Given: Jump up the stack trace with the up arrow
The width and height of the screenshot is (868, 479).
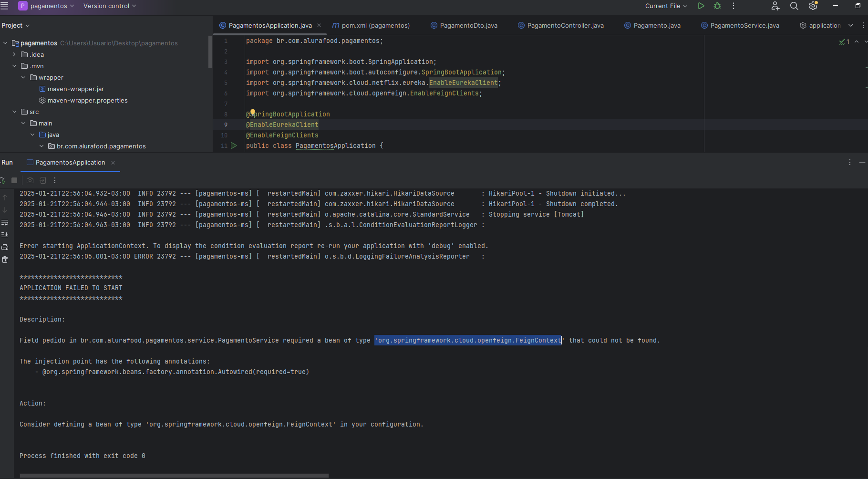Looking at the screenshot, I should pos(5,198).
